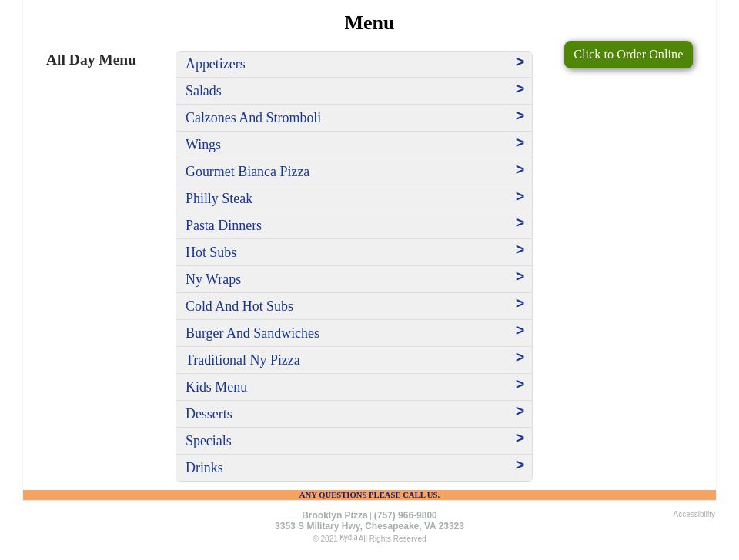This screenshot has height=560, width=739.
Task: Call the phone number (757) 966-9800
Action: tap(405, 515)
